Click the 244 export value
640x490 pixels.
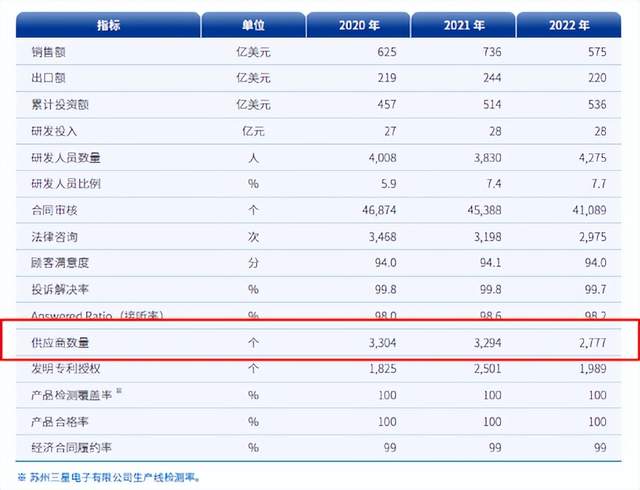tap(491, 78)
